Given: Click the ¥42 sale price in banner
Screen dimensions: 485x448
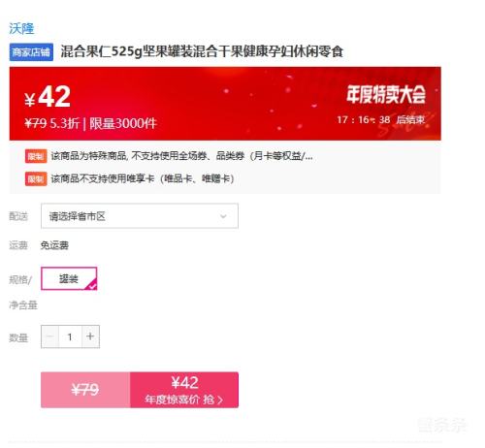Looking at the screenshot, I should 48,97.
